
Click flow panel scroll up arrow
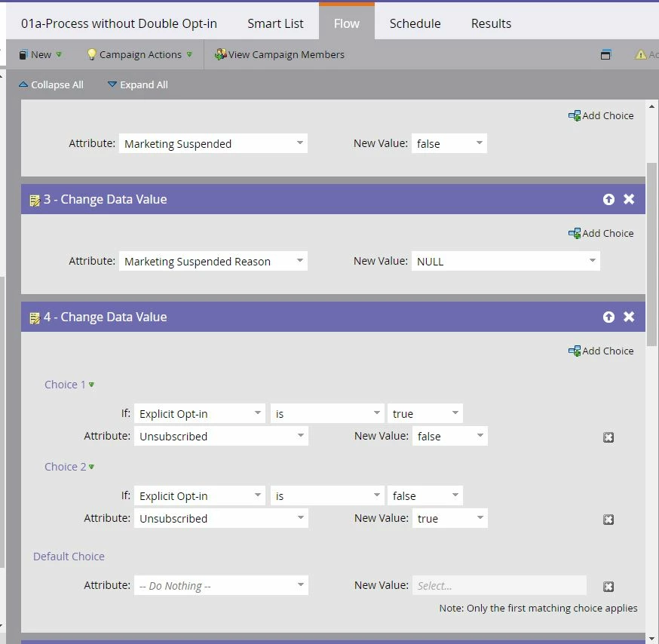(651, 107)
